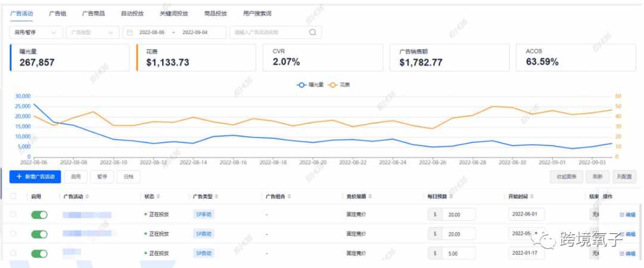Tick the checkbox of the SP手动 campaign row
644x268 pixels.
(13, 214)
